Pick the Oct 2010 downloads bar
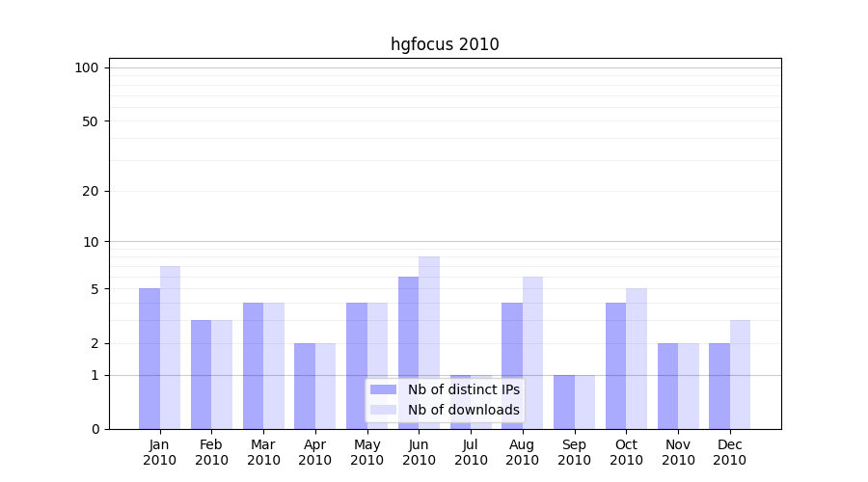The image size is (868, 482). pos(637,359)
